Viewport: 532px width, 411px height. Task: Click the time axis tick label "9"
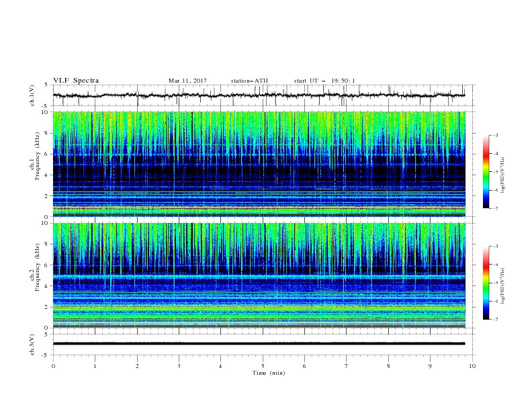click(x=430, y=366)
